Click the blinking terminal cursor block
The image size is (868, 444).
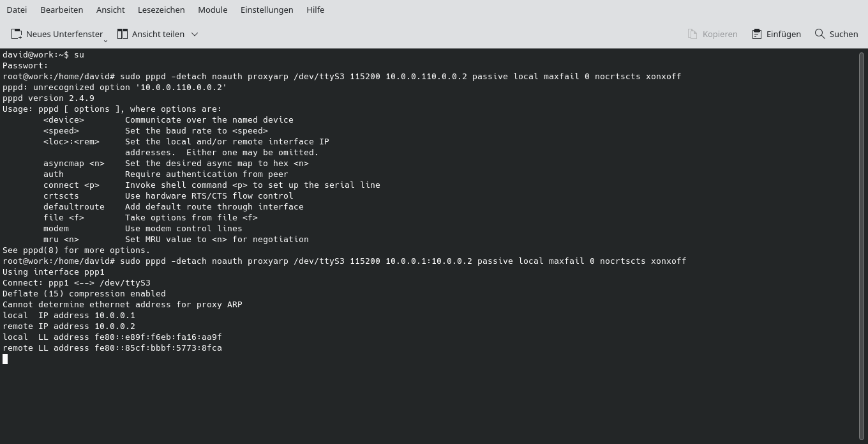click(x=5, y=358)
